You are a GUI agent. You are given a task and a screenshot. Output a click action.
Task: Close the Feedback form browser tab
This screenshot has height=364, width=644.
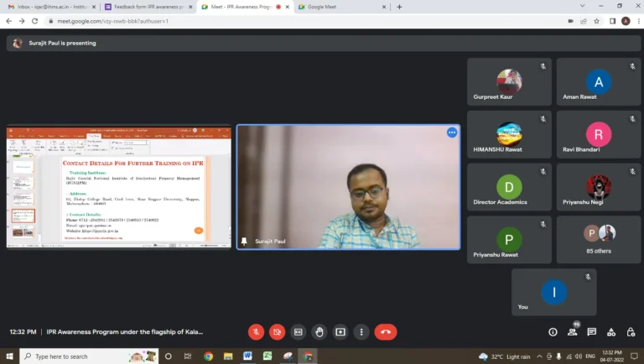190,7
